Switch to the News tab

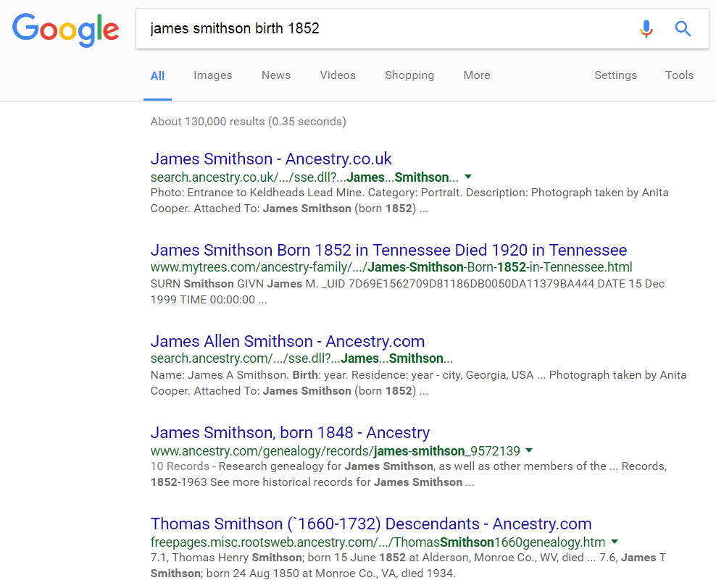pos(276,75)
